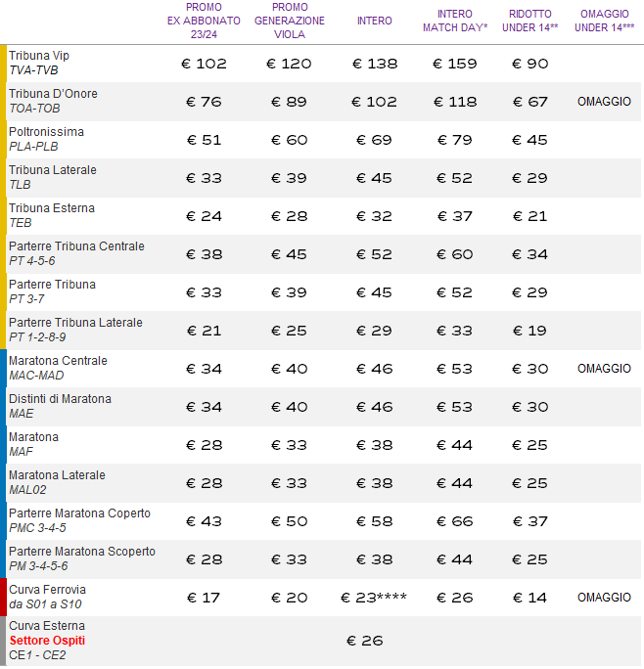
Task: Click Parterre Tribuna Laterale label
Action: [75, 323]
